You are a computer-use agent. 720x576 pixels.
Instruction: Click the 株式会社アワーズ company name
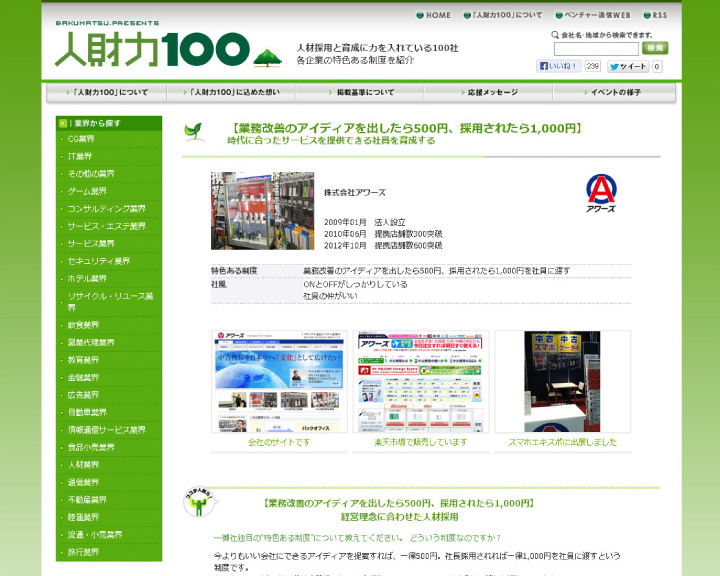(x=355, y=192)
